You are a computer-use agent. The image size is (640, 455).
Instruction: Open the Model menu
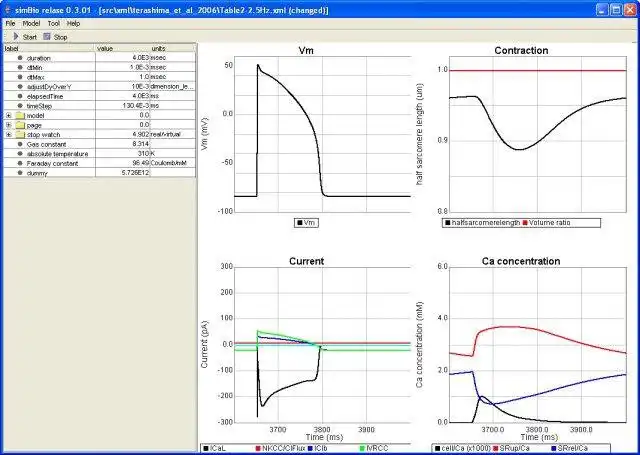tap(31, 24)
